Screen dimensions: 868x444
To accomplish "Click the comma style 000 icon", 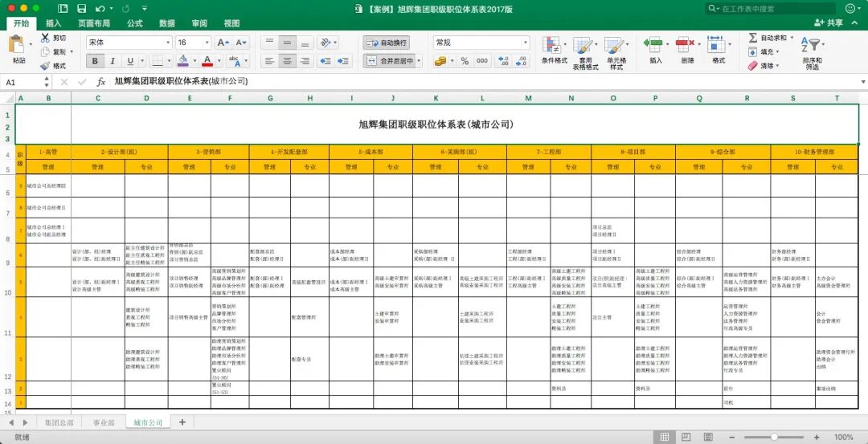I will [x=482, y=61].
